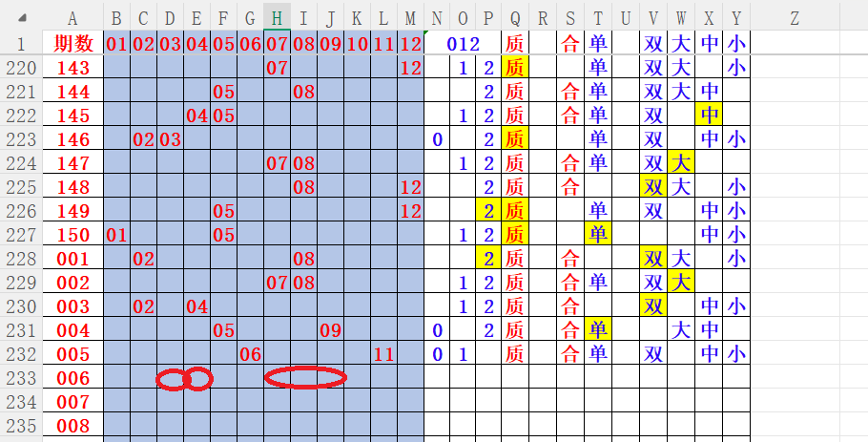868x442 pixels.
Task: Click 08 in row 221
Action: 303,92
